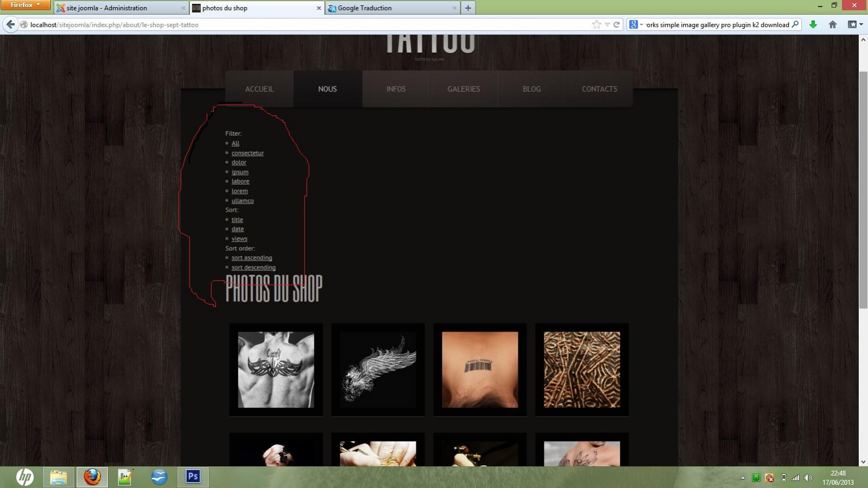Screen dimensions: 868x488
Task: Open the Firefox application menu button
Action: pos(26,5)
